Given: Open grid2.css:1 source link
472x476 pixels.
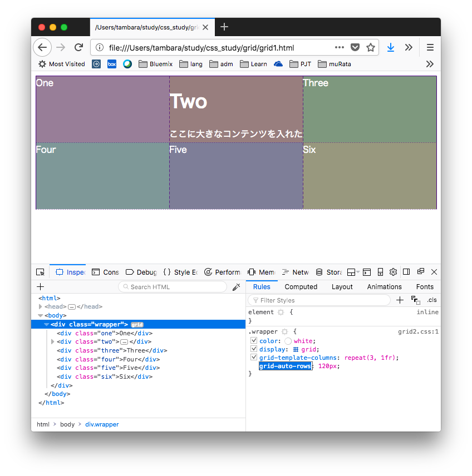Looking at the screenshot, I should click(x=418, y=331).
